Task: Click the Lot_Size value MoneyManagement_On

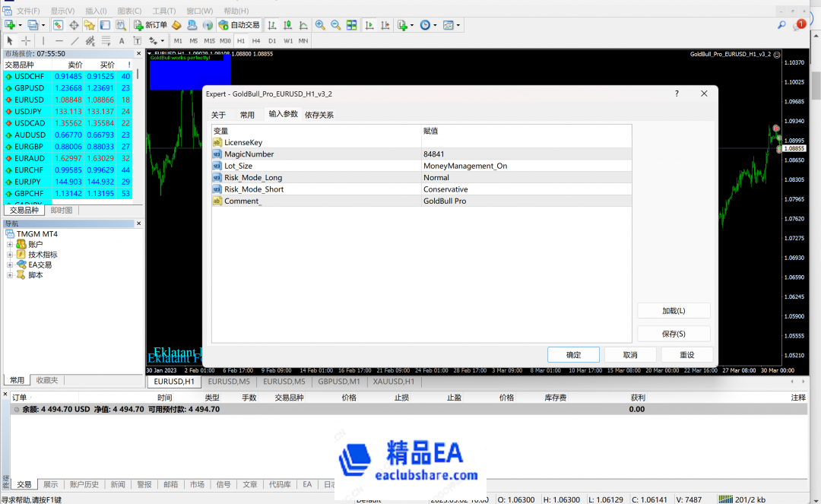Action: [x=465, y=166]
